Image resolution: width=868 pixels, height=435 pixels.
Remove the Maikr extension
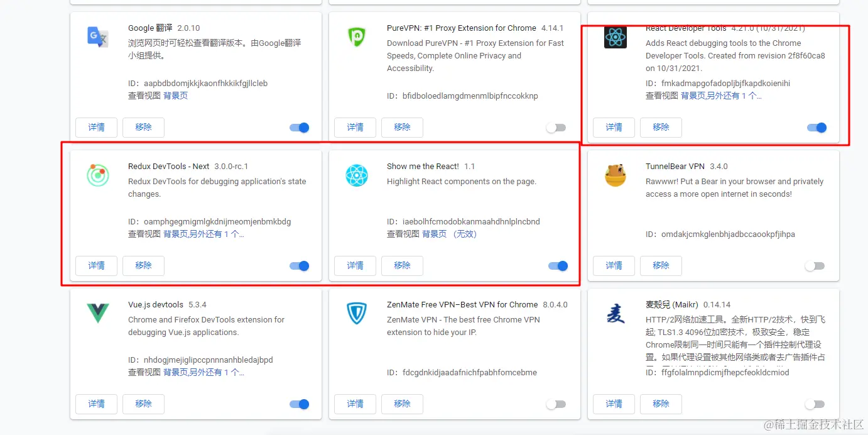tap(661, 404)
